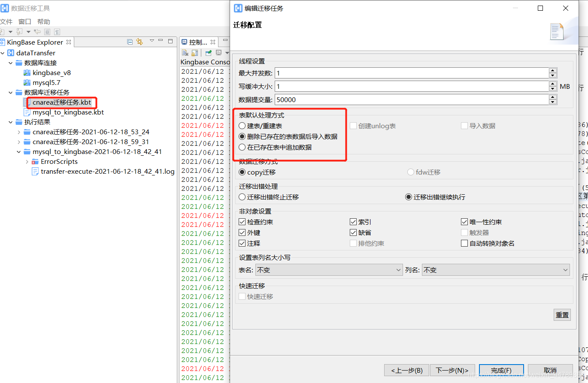Click back navigation icon in main toolbar

(37, 32)
